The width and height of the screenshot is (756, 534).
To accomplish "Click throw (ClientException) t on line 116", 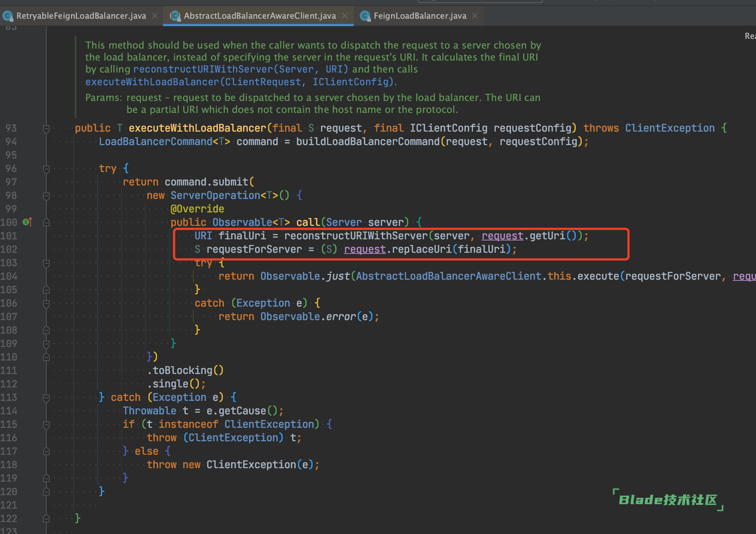I will click(221, 438).
